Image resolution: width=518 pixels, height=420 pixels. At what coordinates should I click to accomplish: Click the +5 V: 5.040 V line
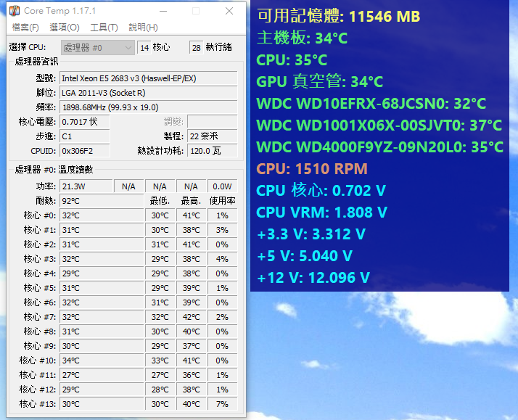point(305,256)
